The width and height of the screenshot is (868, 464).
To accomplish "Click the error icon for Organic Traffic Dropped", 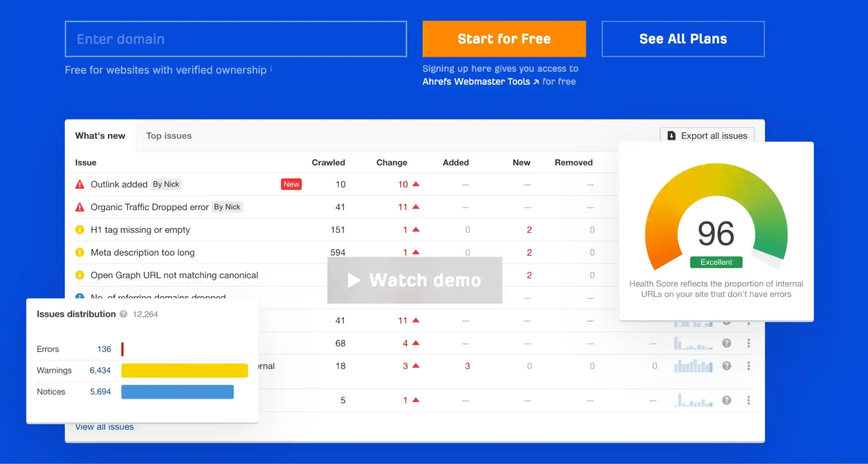I will pos(80,207).
